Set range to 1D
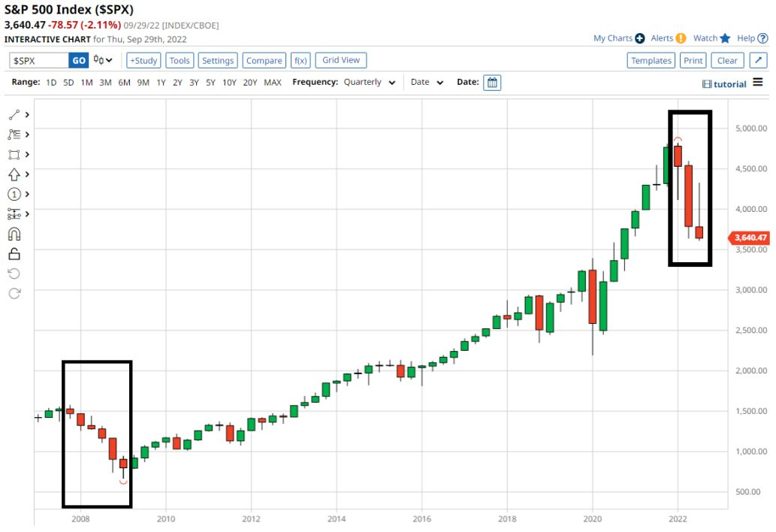Screen dimensions: 776x532 coord(51,83)
